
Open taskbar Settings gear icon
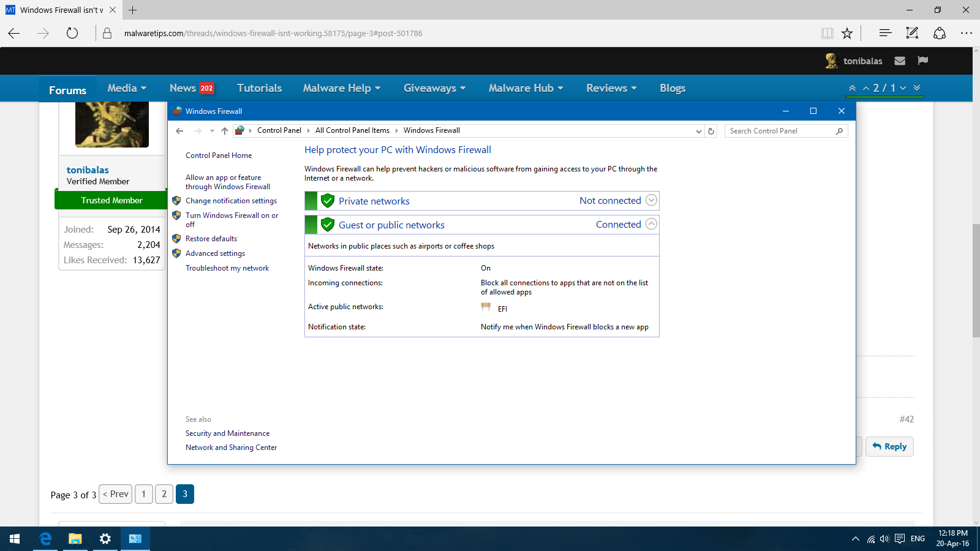(x=105, y=539)
